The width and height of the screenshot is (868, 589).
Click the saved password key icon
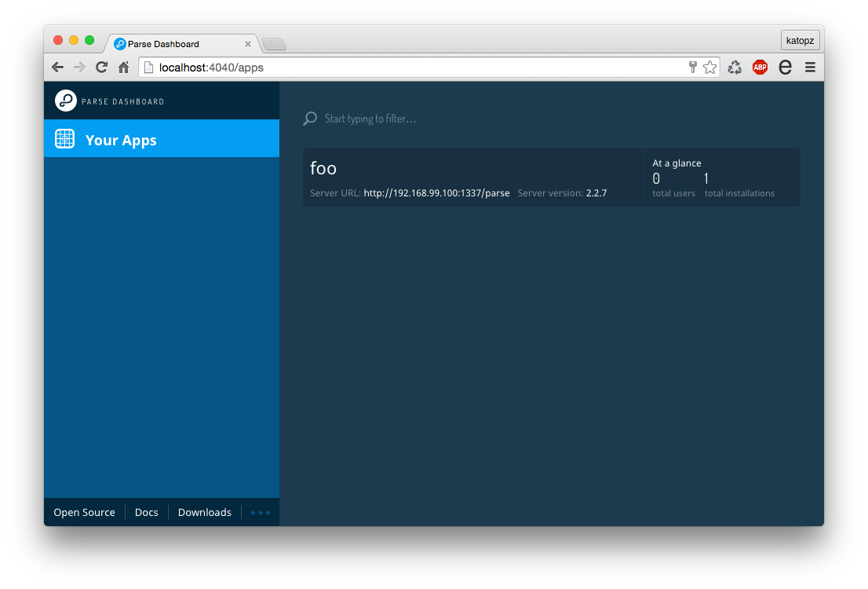692,68
